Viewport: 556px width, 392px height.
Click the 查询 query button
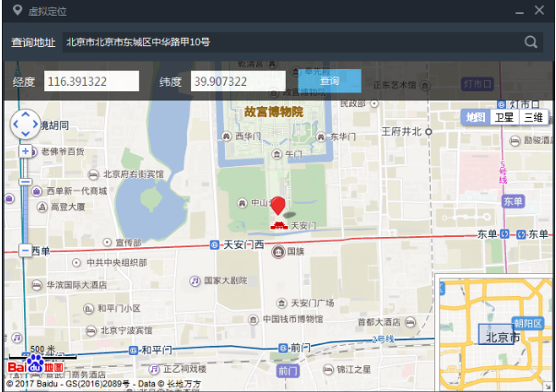click(x=330, y=81)
